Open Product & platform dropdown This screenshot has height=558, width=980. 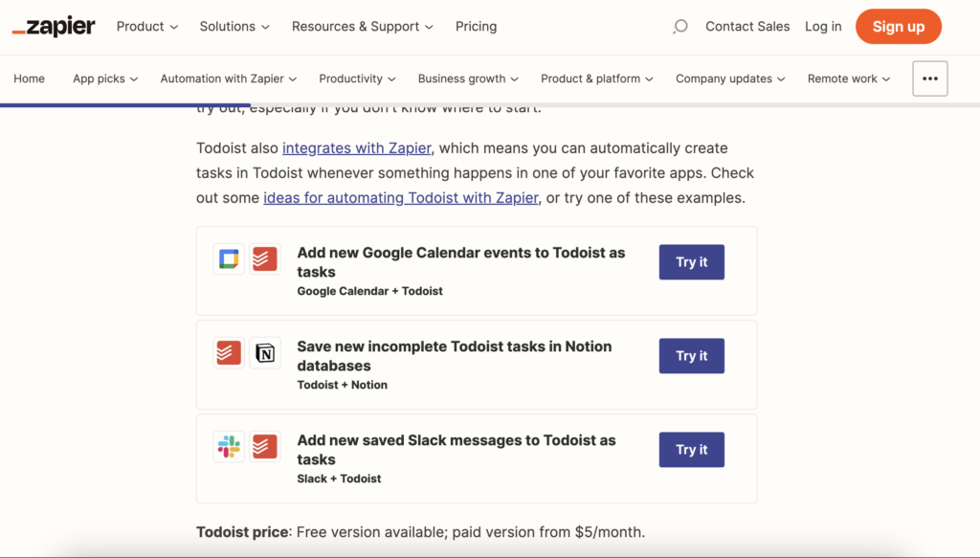pos(597,78)
